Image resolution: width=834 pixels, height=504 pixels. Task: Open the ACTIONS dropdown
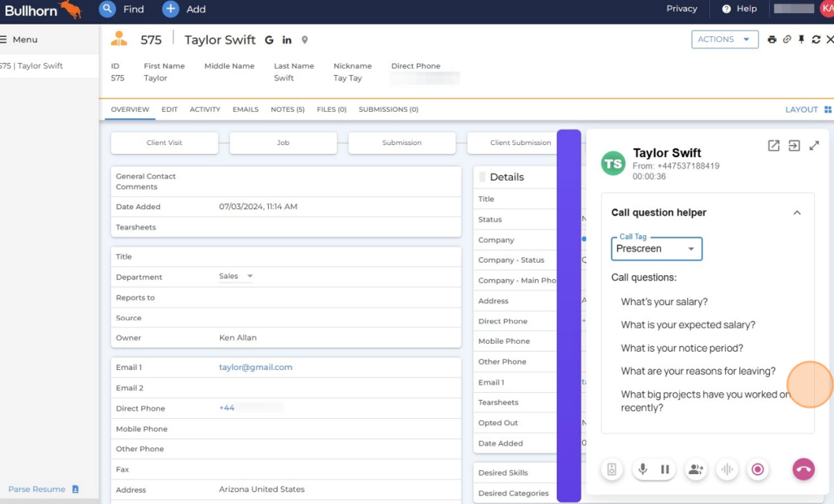[724, 39]
